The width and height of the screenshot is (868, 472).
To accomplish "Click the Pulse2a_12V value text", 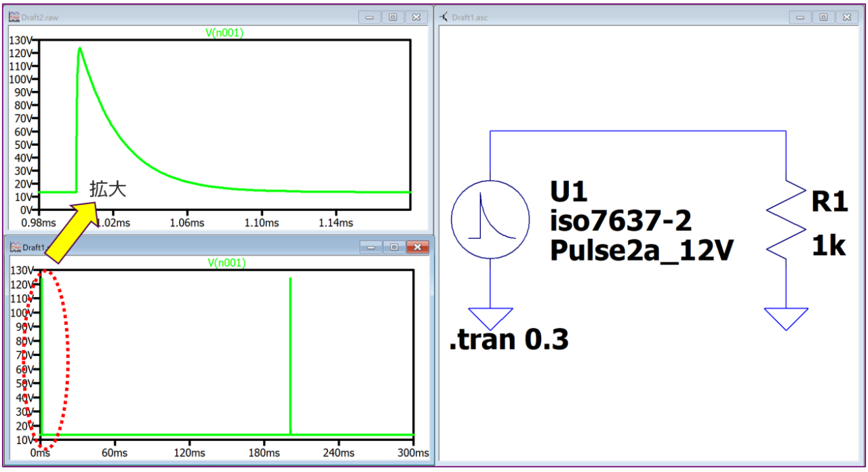I will click(642, 252).
